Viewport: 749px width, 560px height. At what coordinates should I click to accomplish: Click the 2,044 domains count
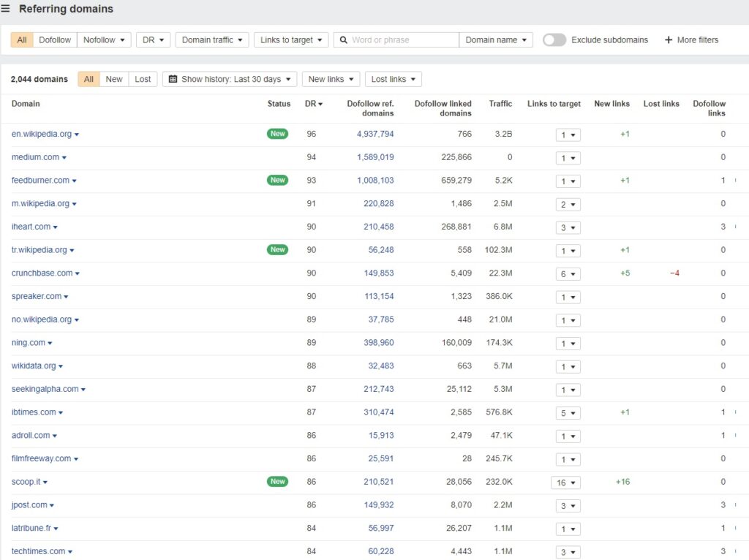pos(39,79)
